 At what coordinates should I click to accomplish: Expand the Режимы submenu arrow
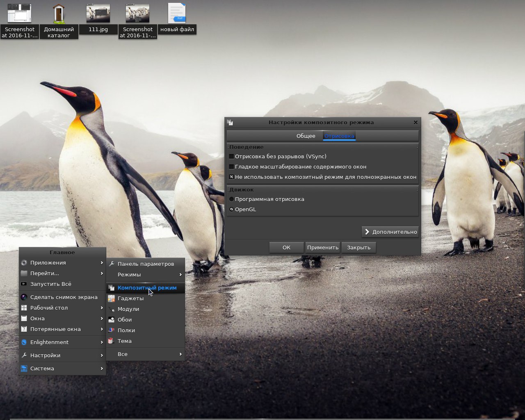[180, 275]
